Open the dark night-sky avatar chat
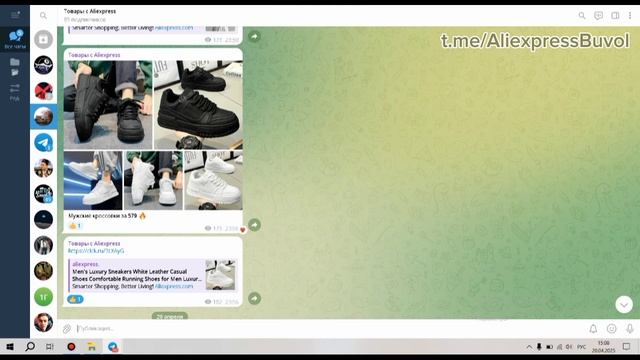640x360 pixels. pos(43,220)
